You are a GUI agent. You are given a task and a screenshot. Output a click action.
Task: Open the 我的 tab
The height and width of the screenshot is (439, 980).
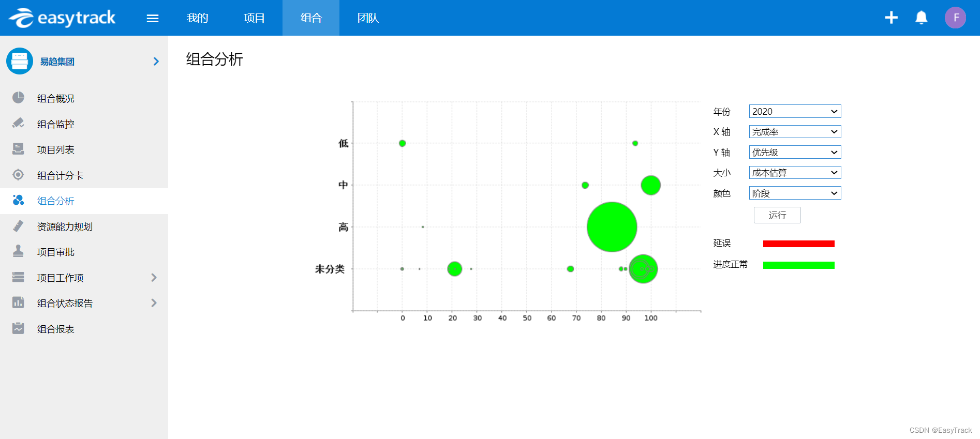point(197,18)
